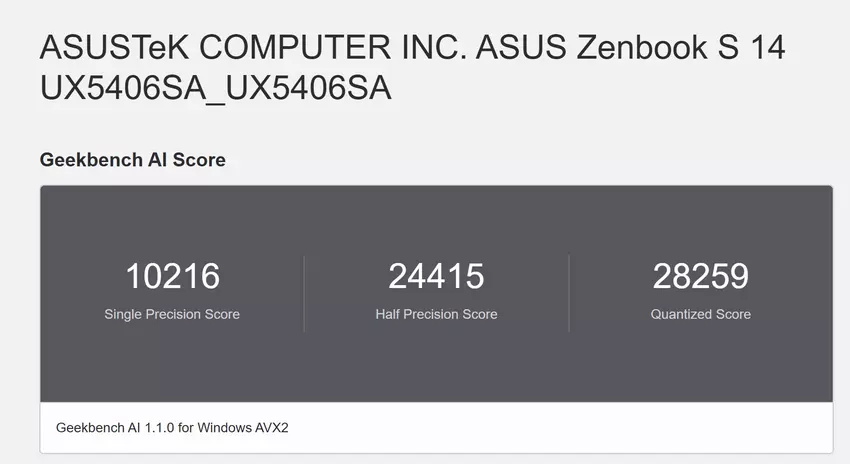Select the 24415 score value

pyautogui.click(x=436, y=276)
